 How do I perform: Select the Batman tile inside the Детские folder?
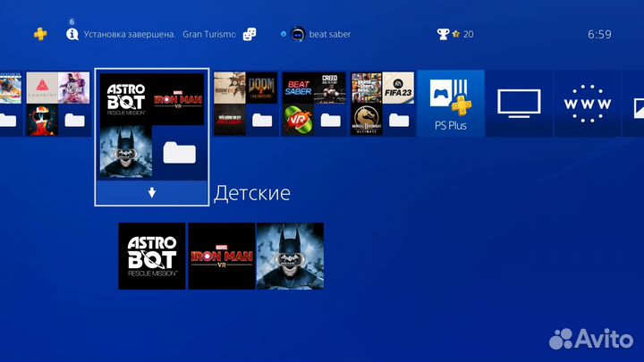(126, 152)
